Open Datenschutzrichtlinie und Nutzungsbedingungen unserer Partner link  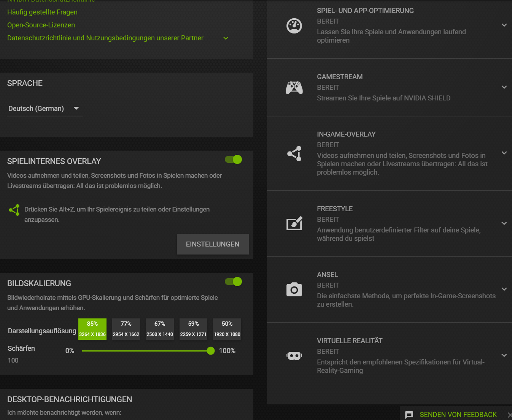(x=105, y=38)
